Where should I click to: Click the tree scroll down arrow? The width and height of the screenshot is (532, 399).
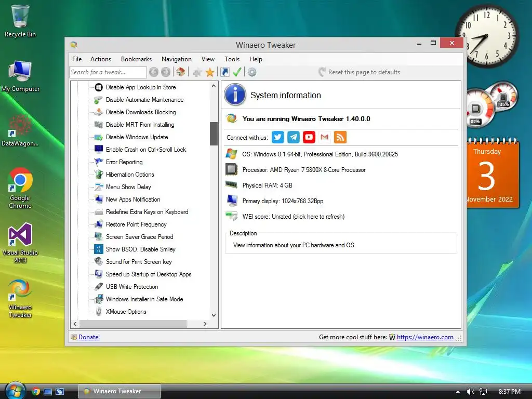click(214, 315)
